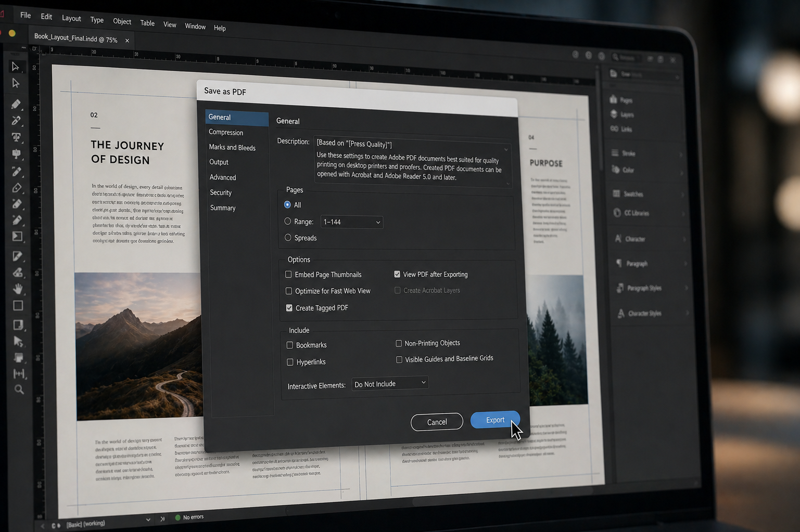Open the Table menu
800x532 pixels.
pos(147,23)
